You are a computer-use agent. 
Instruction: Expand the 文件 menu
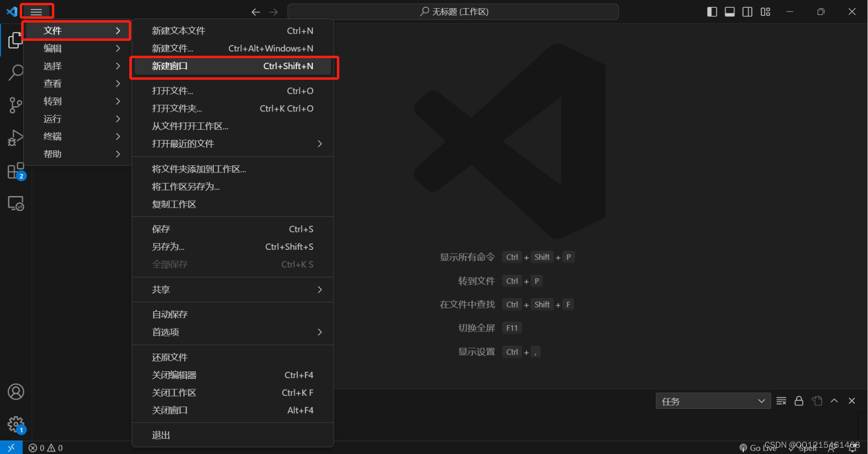[x=77, y=31]
